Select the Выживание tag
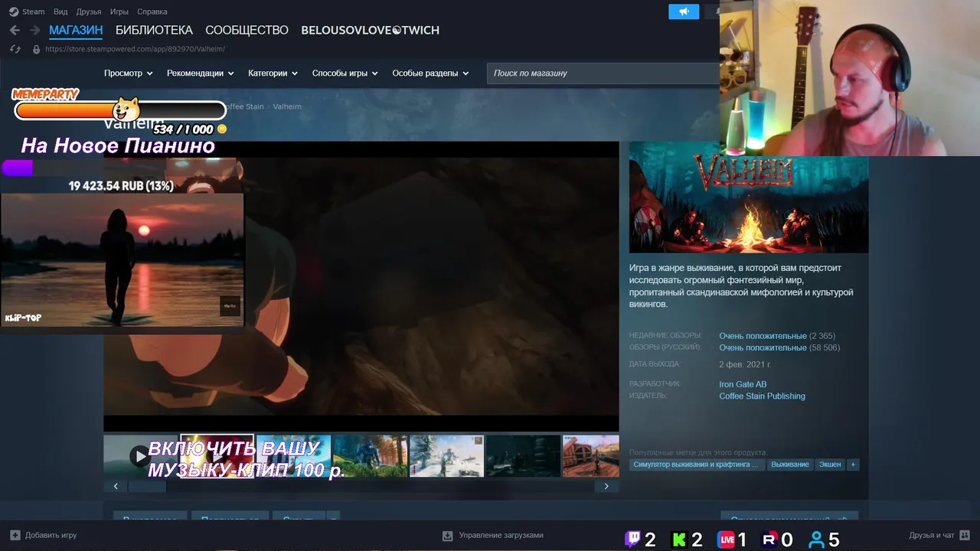Viewport: 980px width, 551px height. [790, 465]
